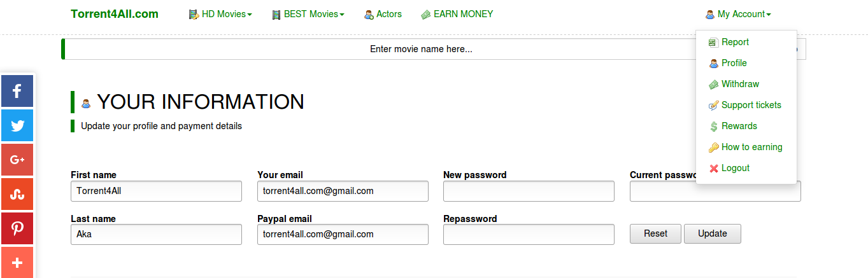Click the Logout red X icon
The width and height of the screenshot is (868, 278).
713,169
